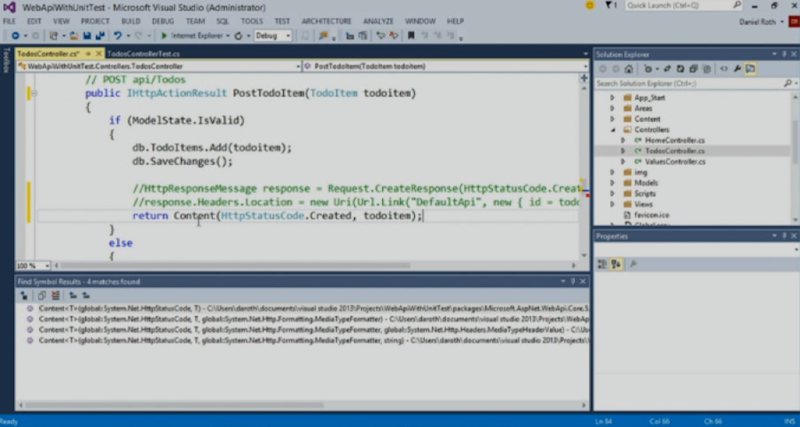Click Alphabetical sort icon in Properties panel
Screen dimensions: 800x427
pos(616,264)
